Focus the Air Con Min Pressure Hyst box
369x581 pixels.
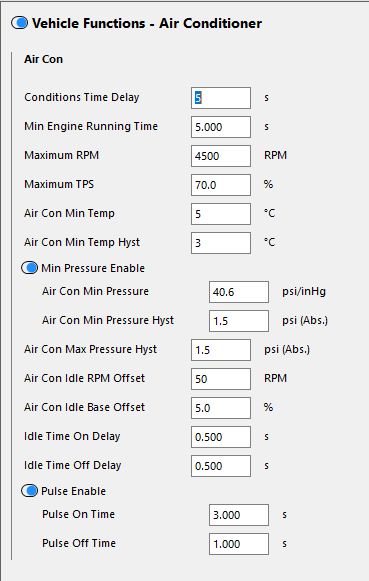click(239, 321)
